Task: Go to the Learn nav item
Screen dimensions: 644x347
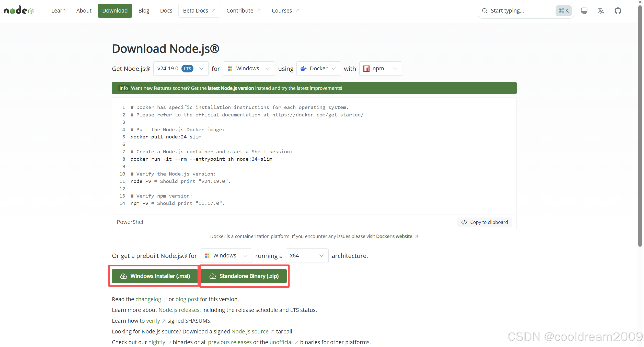Action: pos(58,11)
